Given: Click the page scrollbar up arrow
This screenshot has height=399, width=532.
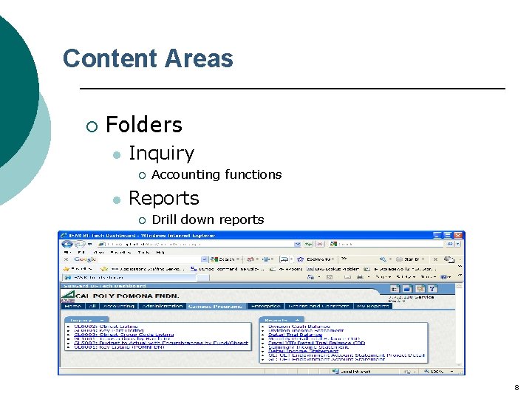Looking at the screenshot, I should pyautogui.click(x=460, y=286).
